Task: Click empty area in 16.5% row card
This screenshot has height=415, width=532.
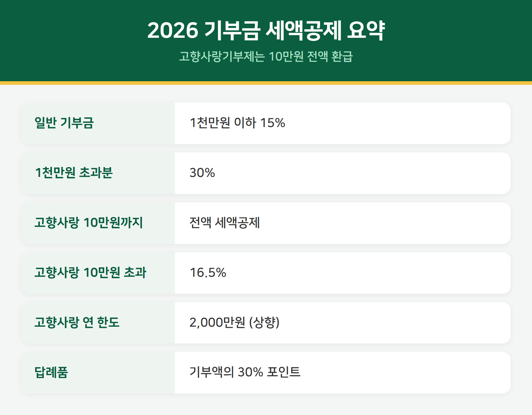Action: tap(369, 273)
